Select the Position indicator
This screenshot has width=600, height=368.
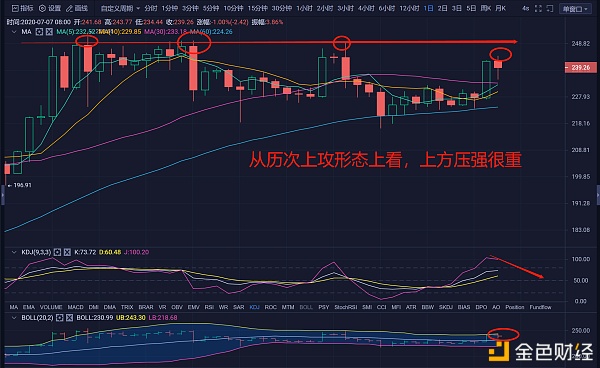click(515, 307)
